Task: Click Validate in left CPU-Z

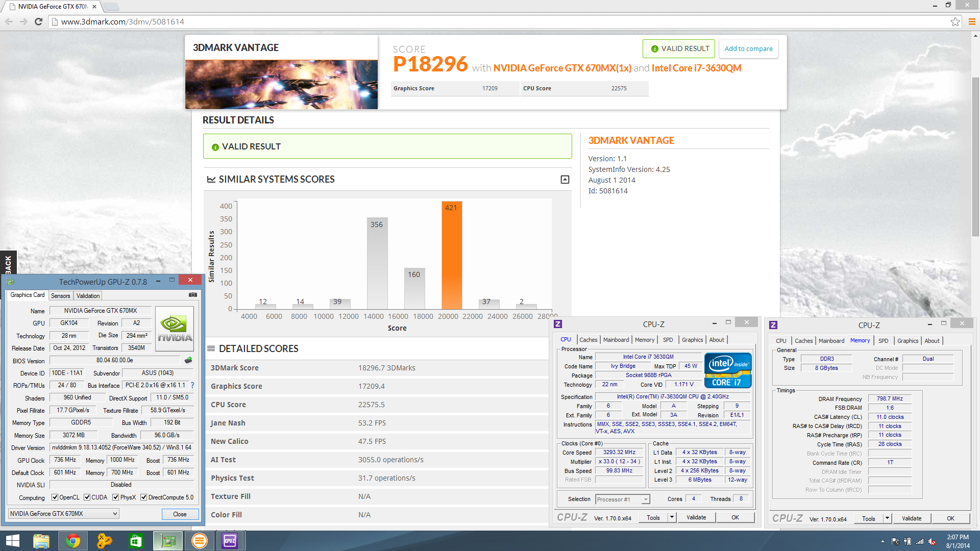Action: click(x=696, y=517)
